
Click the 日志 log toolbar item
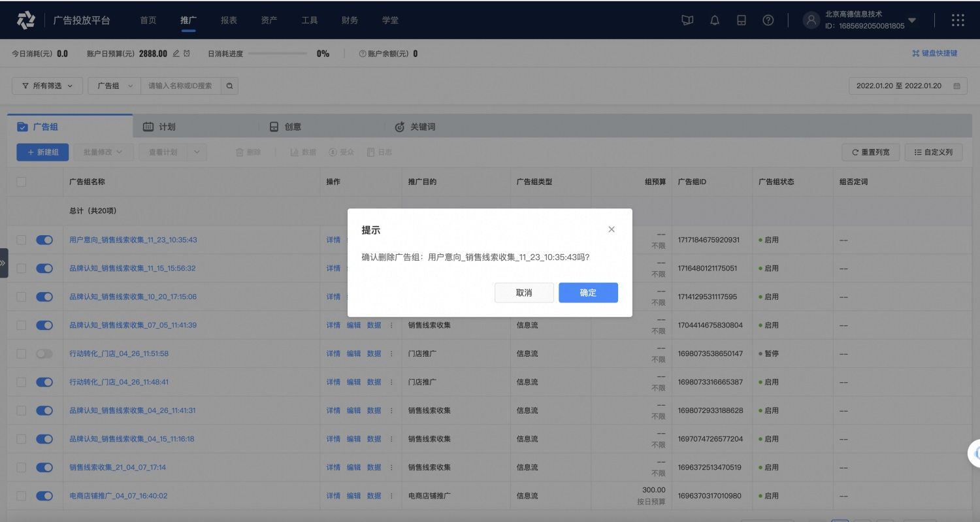(x=380, y=152)
